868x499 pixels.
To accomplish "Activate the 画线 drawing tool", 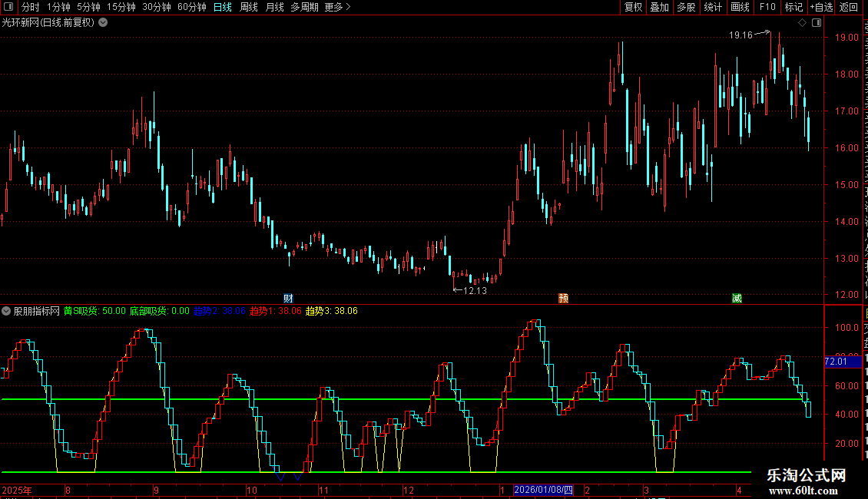I will (x=740, y=7).
